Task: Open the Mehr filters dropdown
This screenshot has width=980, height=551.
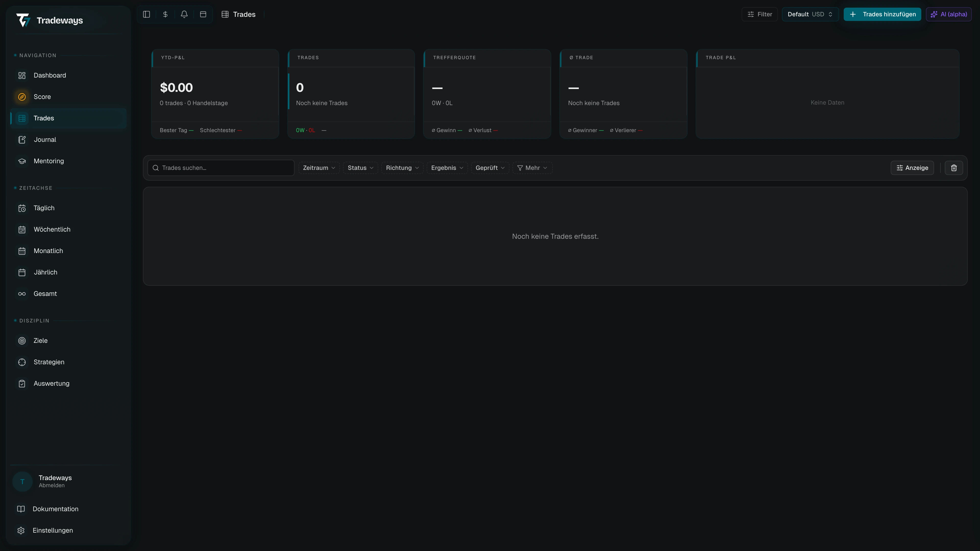Action: click(532, 168)
